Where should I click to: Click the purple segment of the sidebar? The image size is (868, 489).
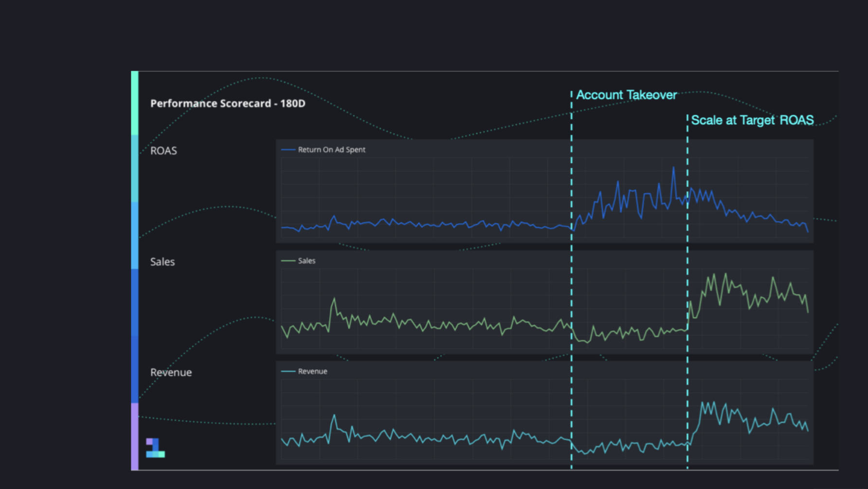tap(135, 435)
